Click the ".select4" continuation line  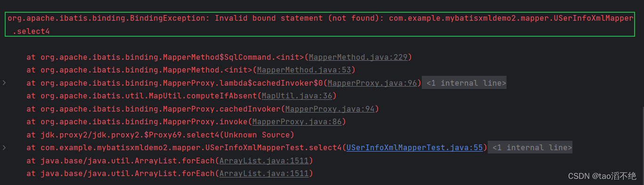pyautogui.click(x=31, y=32)
